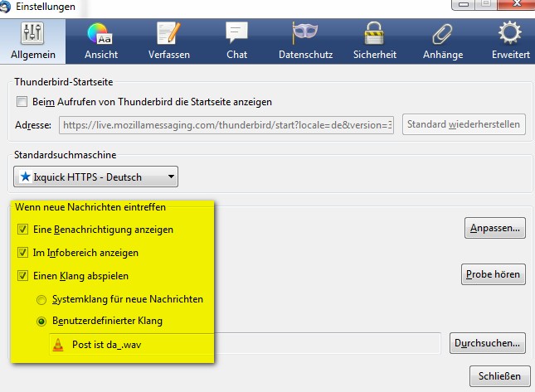This screenshot has height=392, width=535.
Task: Toggle Eine Benachrichtigung anzeigen checkbox
Action: click(x=22, y=230)
